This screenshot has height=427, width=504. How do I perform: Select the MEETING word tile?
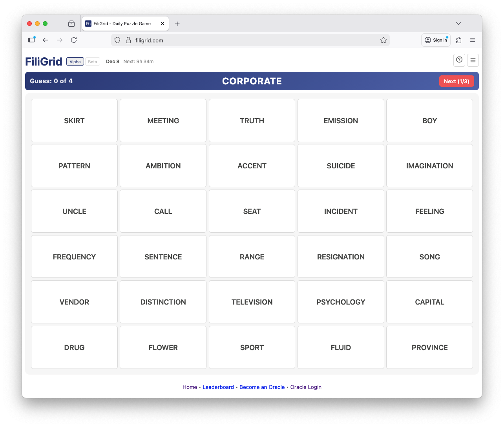point(163,120)
